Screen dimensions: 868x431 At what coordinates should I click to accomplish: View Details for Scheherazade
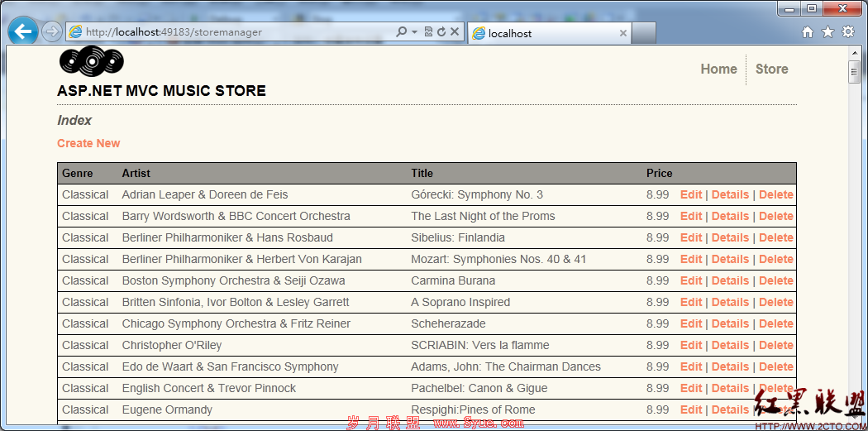coord(730,323)
